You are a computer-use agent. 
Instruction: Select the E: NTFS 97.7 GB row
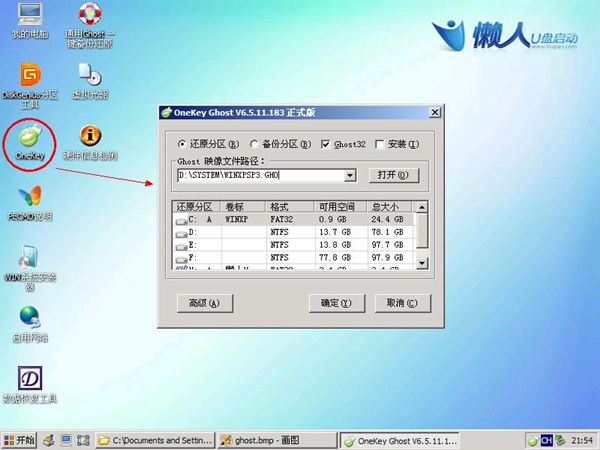pos(293,245)
